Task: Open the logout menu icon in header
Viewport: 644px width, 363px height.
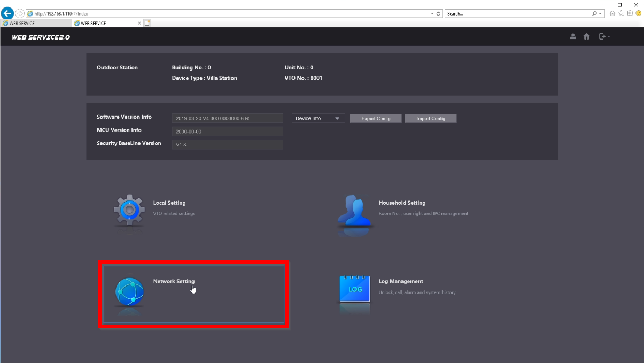Action: tap(604, 36)
